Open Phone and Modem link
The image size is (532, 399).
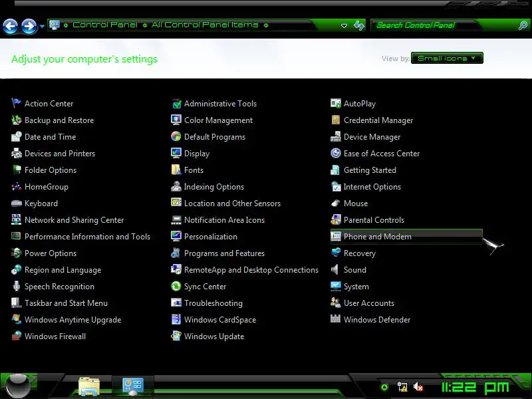tap(377, 237)
